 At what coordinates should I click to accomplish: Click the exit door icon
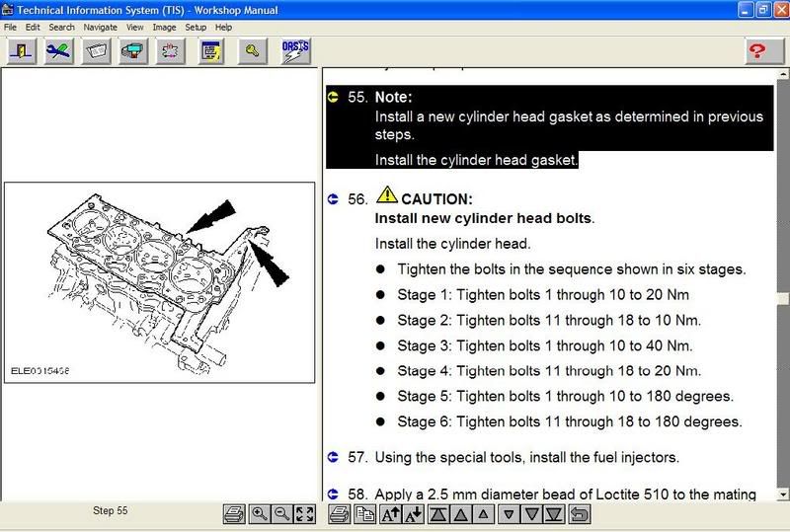(21, 51)
